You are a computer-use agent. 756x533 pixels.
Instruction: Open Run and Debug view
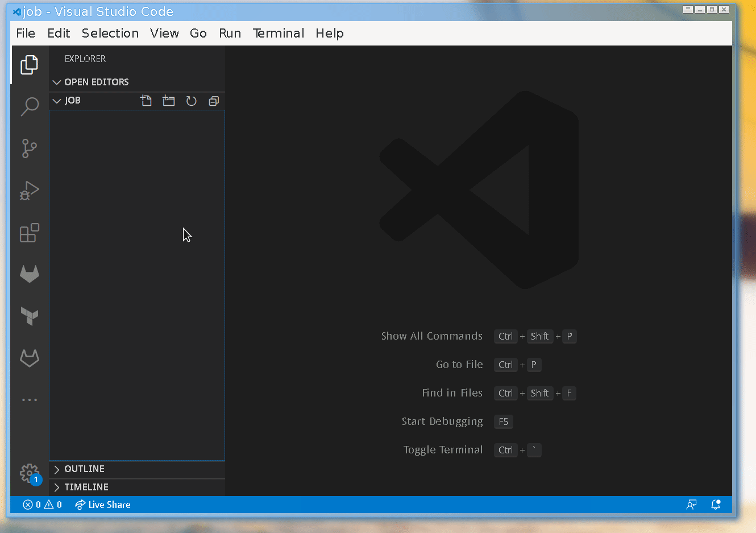pos(30,191)
